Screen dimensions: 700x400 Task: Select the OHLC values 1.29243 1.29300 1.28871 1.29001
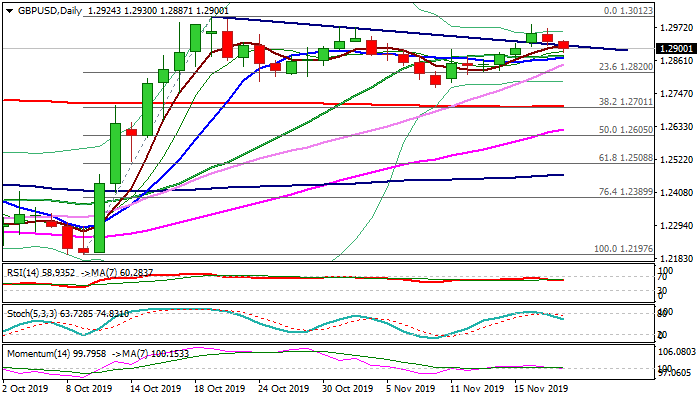158,11
